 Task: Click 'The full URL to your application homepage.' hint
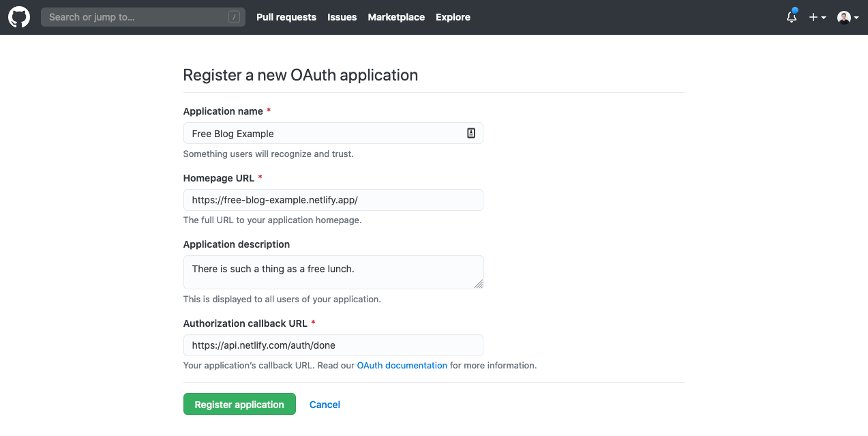pos(273,220)
